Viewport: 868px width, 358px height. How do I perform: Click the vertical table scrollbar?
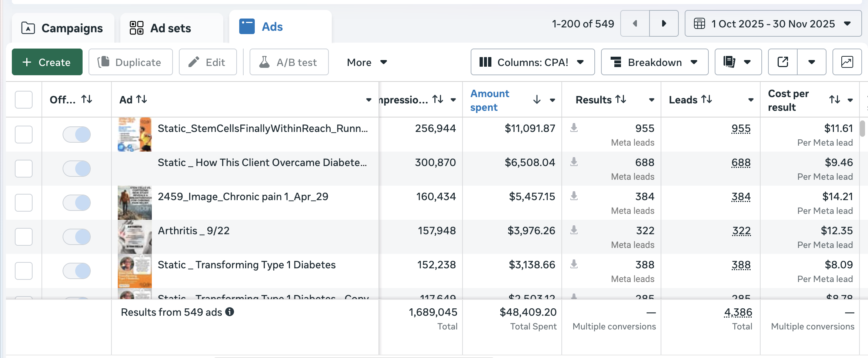coord(862,129)
